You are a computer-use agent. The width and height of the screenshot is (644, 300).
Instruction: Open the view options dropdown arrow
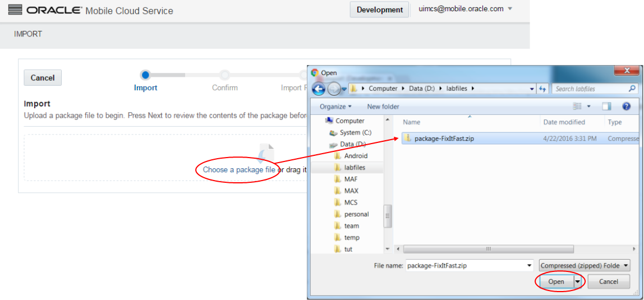point(588,107)
